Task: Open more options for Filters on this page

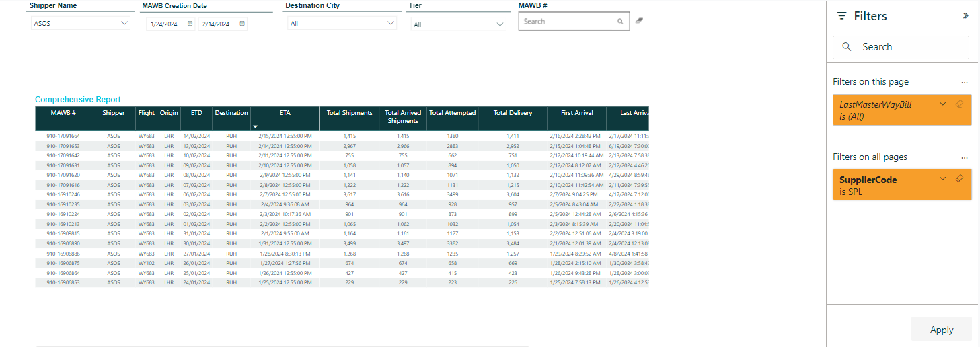Action: pos(965,82)
